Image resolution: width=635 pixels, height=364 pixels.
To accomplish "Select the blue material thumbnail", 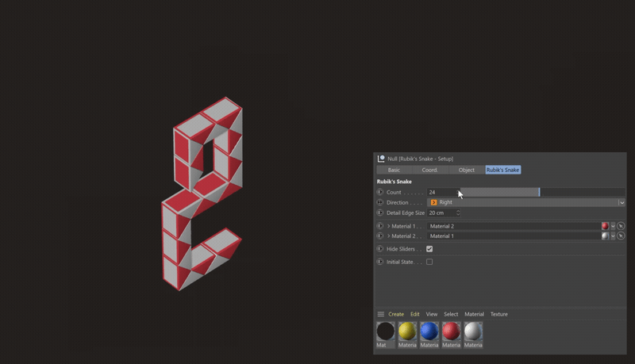I will click(x=429, y=331).
